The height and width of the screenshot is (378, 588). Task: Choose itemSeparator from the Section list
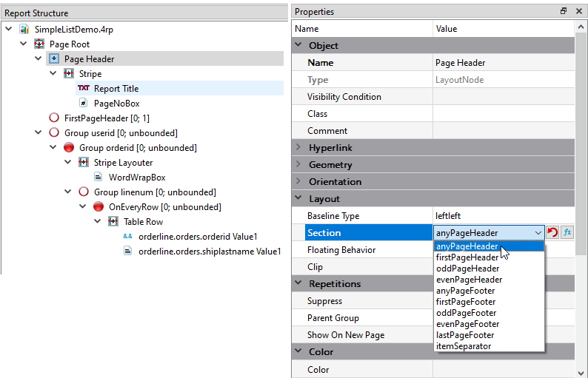489,346
